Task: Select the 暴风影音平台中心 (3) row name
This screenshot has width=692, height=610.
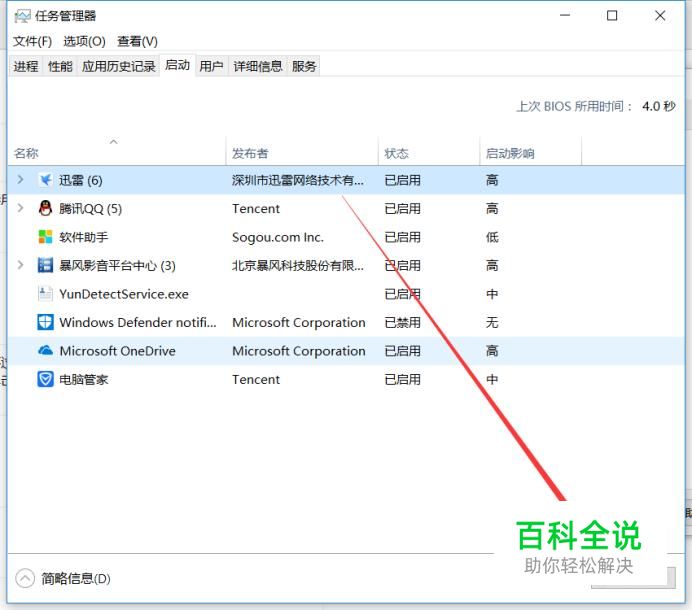Action: [117, 265]
